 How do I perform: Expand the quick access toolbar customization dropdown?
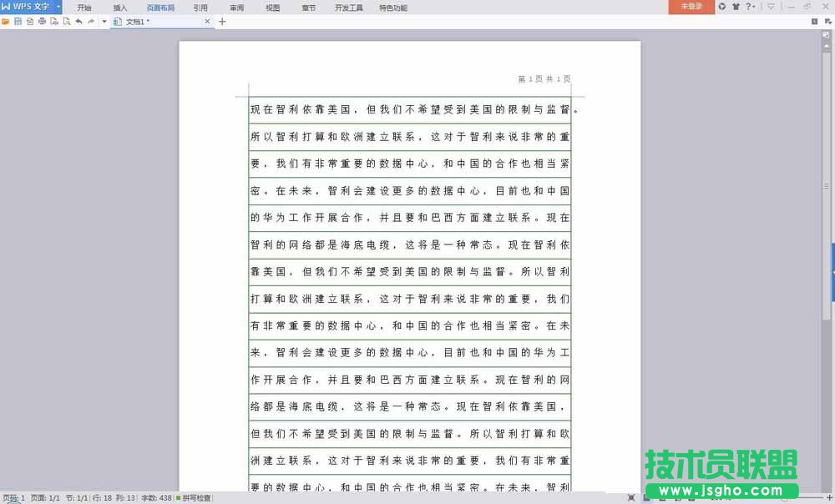pyautogui.click(x=104, y=22)
